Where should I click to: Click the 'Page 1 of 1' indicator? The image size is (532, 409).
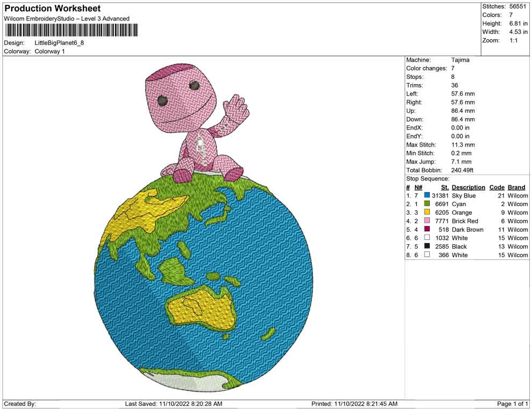(x=512, y=404)
